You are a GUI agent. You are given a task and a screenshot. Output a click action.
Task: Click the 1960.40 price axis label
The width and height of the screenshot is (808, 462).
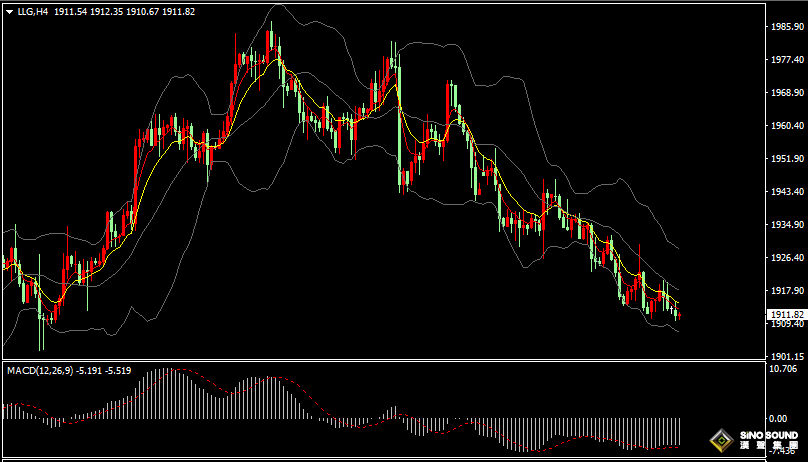(787, 126)
